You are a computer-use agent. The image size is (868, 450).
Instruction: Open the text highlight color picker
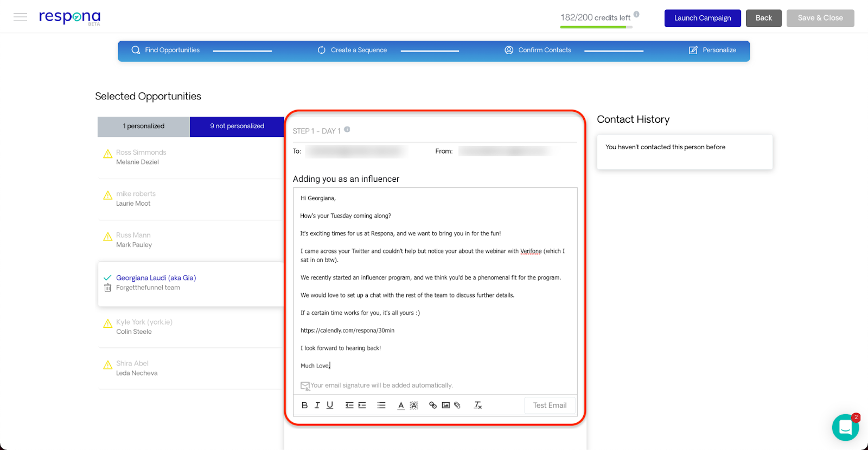[x=414, y=405]
